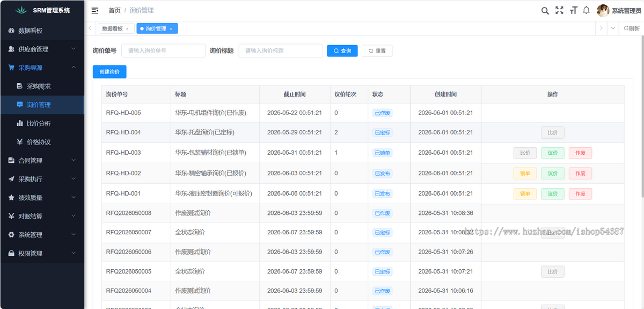Expand the 供应商管理 menu chevron
Image resolution: width=644 pixels, height=309 pixels.
point(74,49)
